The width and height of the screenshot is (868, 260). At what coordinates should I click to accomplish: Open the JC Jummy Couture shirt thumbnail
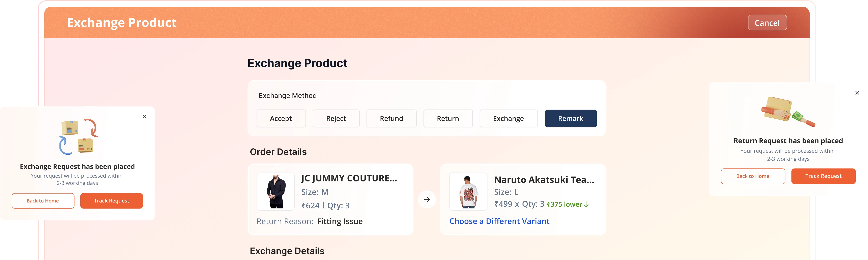pyautogui.click(x=276, y=192)
